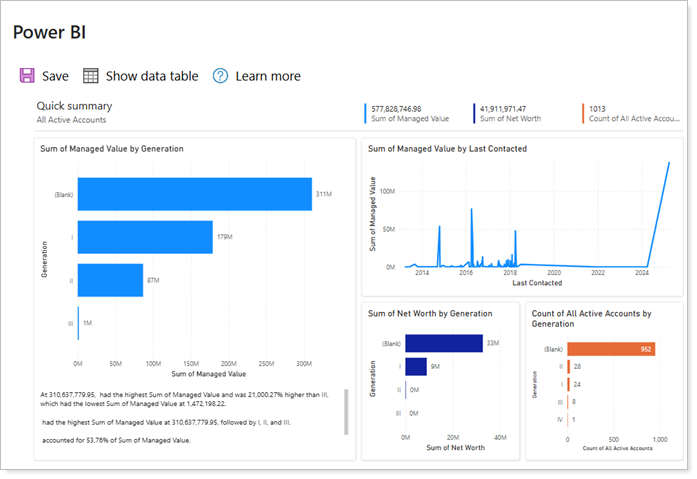The width and height of the screenshot is (697, 479).
Task: Click the Learn more question mark icon
Action: 220,76
